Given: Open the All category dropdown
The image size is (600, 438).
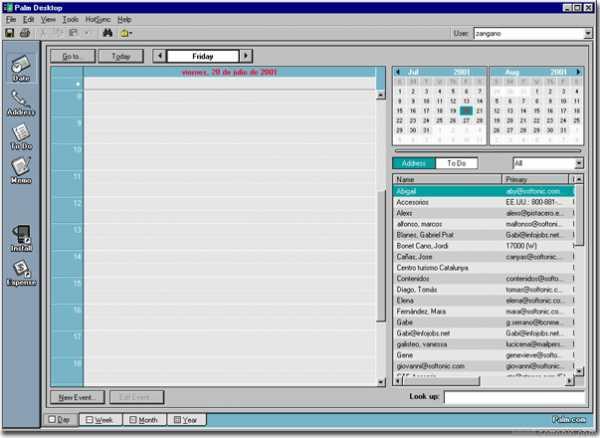Looking at the screenshot, I should coord(579,163).
